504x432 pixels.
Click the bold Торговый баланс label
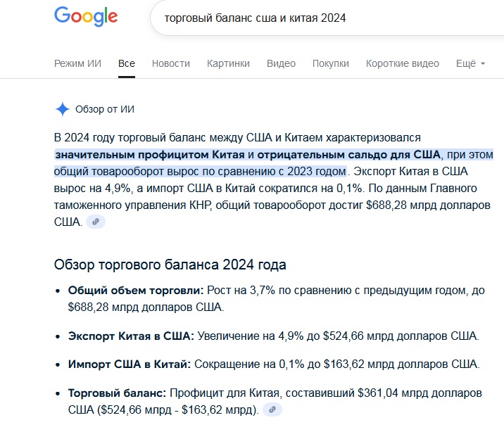point(117,393)
